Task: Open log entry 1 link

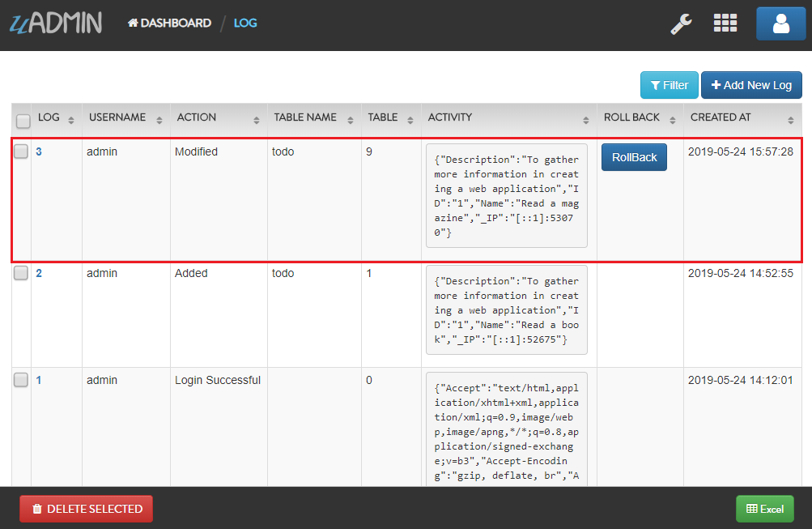Action: click(39, 380)
